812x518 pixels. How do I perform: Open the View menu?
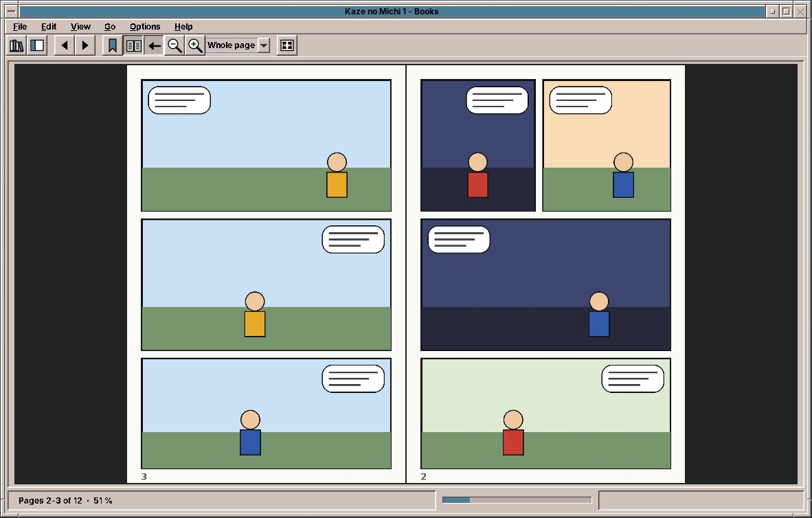80,26
